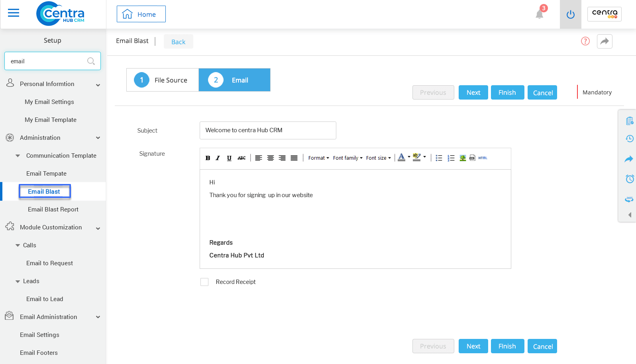Click the power logout icon
Image resolution: width=636 pixels, height=364 pixels.
571,14
